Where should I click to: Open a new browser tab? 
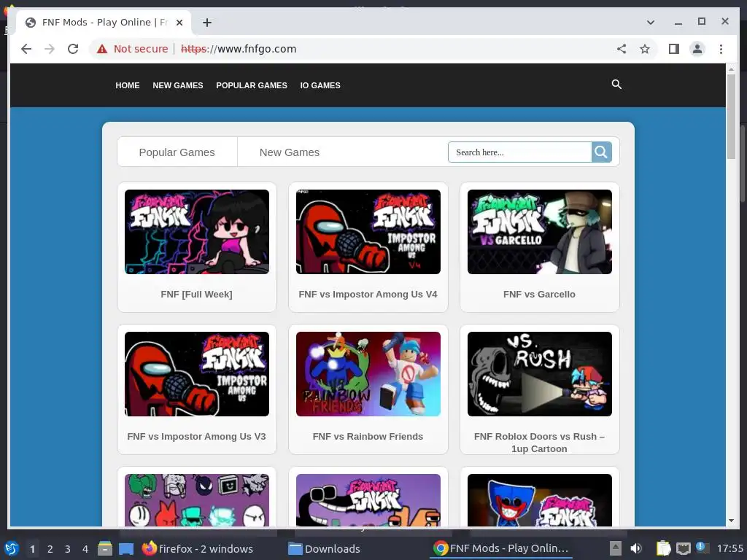[x=206, y=23]
